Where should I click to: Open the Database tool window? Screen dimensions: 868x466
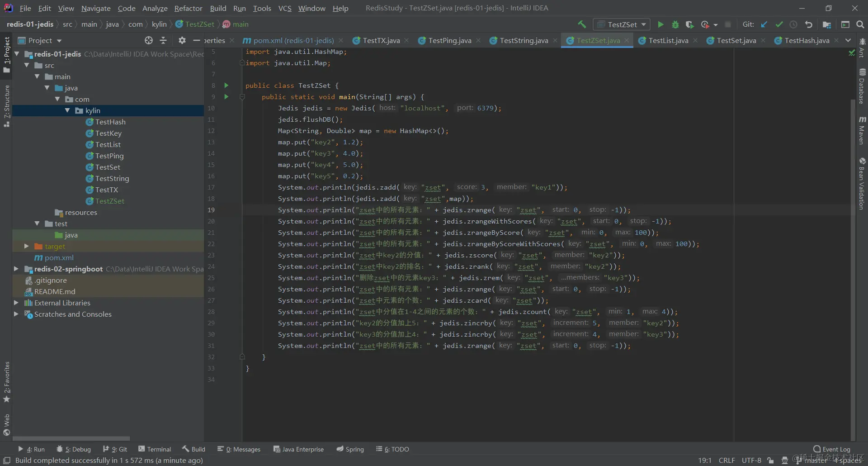(862, 86)
